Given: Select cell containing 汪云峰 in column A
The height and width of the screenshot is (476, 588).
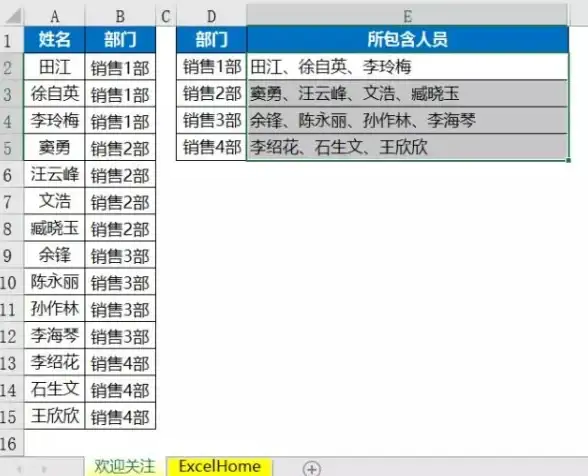Looking at the screenshot, I should (x=55, y=174).
